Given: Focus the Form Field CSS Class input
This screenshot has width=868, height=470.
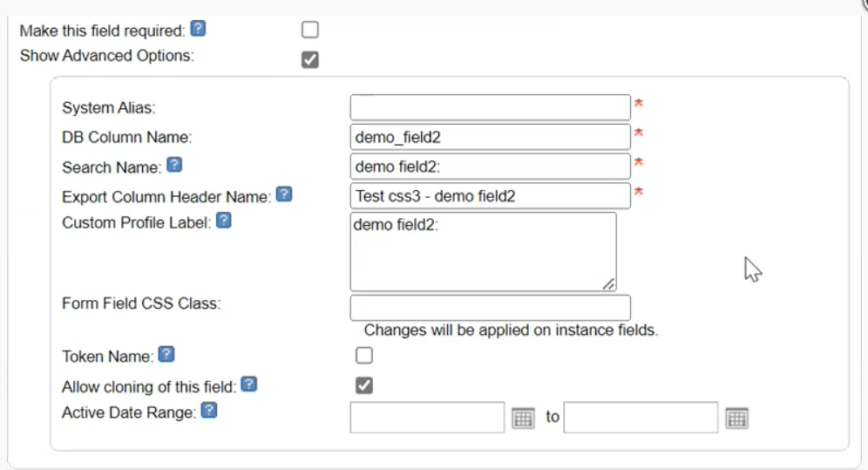Looking at the screenshot, I should [x=490, y=308].
